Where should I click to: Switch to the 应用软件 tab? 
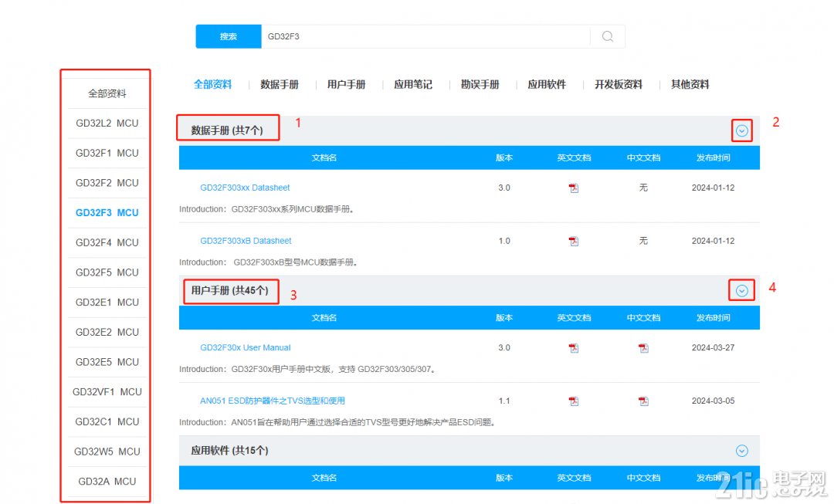pos(547,85)
